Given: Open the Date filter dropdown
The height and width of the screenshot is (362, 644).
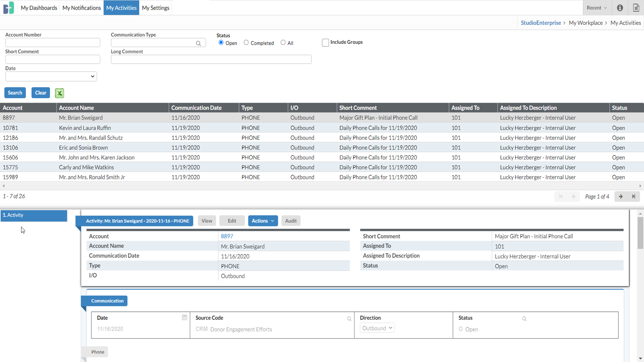Looking at the screenshot, I should [x=51, y=76].
